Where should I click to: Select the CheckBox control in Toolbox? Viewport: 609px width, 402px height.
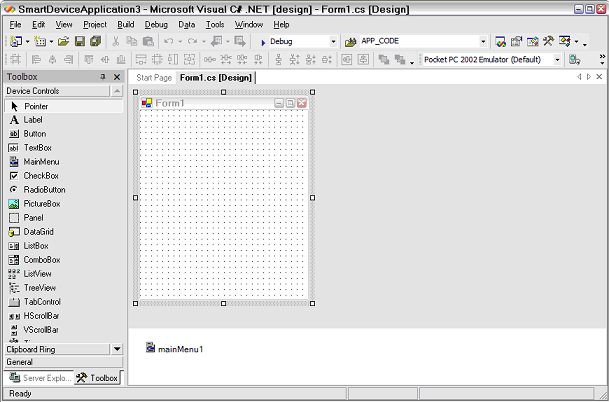coord(64,176)
